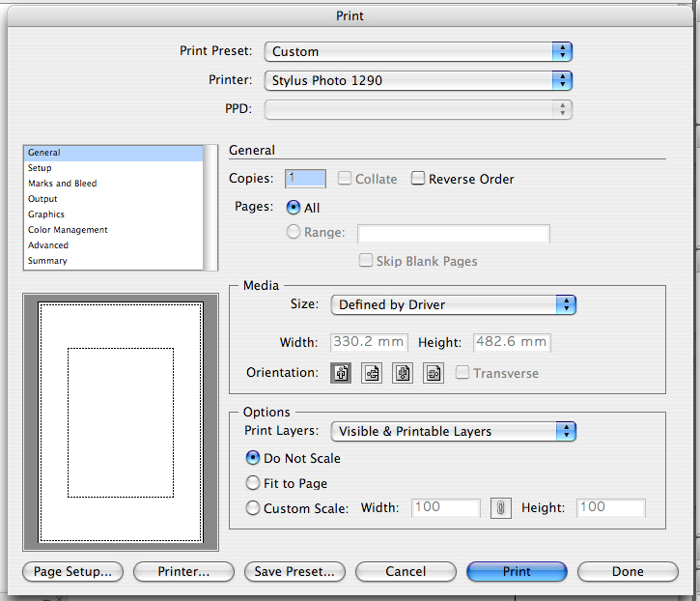Enable the Reverse Order checkbox

pos(418,179)
